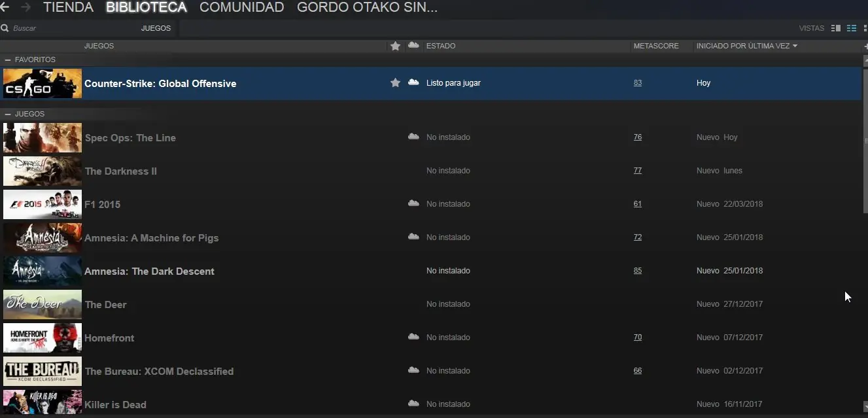Collapse the JUEGOS section

tap(8, 114)
